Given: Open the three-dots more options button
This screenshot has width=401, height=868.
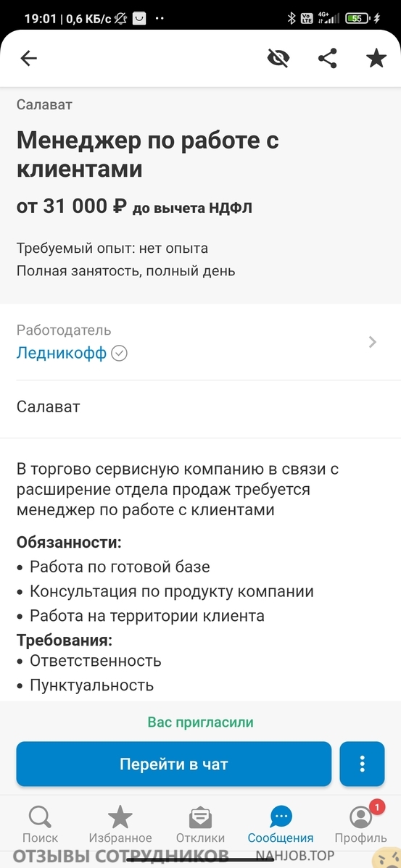Looking at the screenshot, I should tap(363, 764).
